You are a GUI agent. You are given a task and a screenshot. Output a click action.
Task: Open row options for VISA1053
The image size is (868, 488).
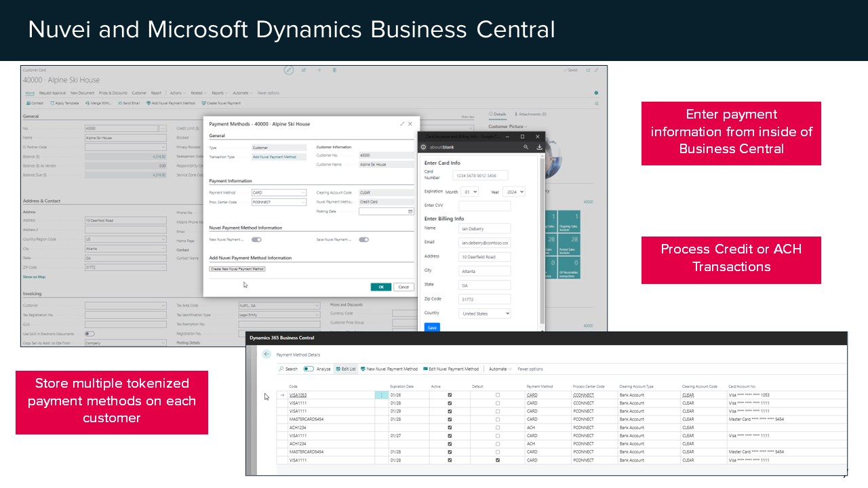[381, 395]
